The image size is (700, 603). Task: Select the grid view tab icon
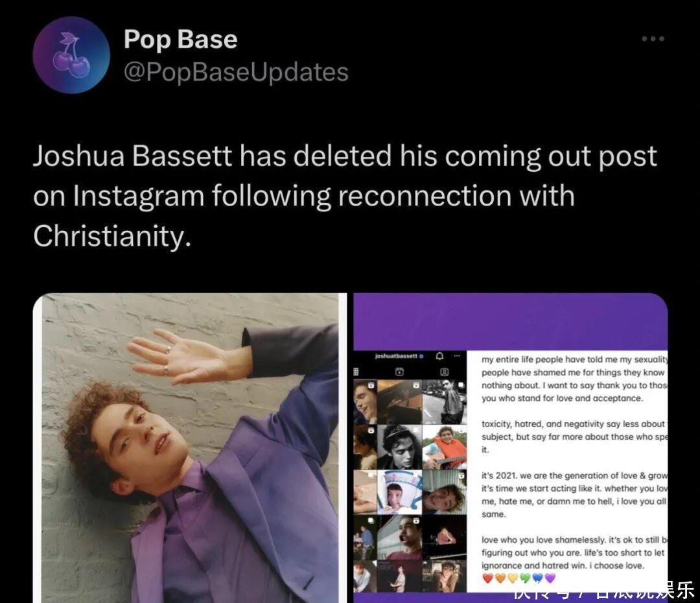(x=356, y=371)
